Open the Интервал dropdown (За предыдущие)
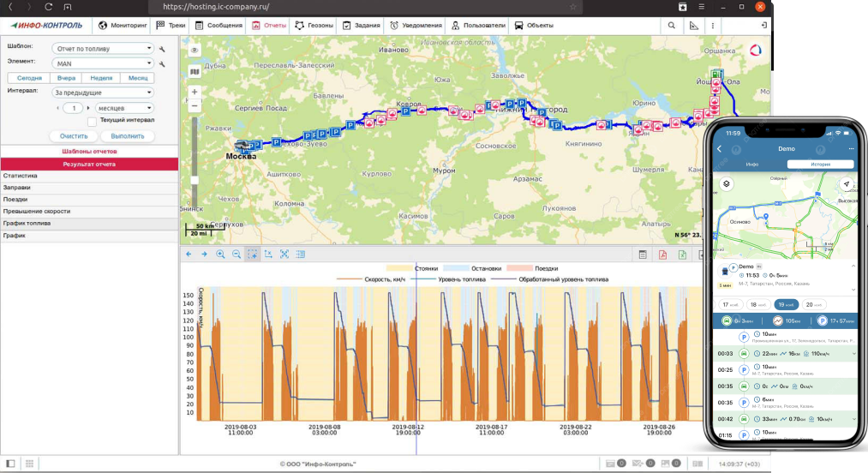This screenshot has height=473, width=868. [103, 93]
